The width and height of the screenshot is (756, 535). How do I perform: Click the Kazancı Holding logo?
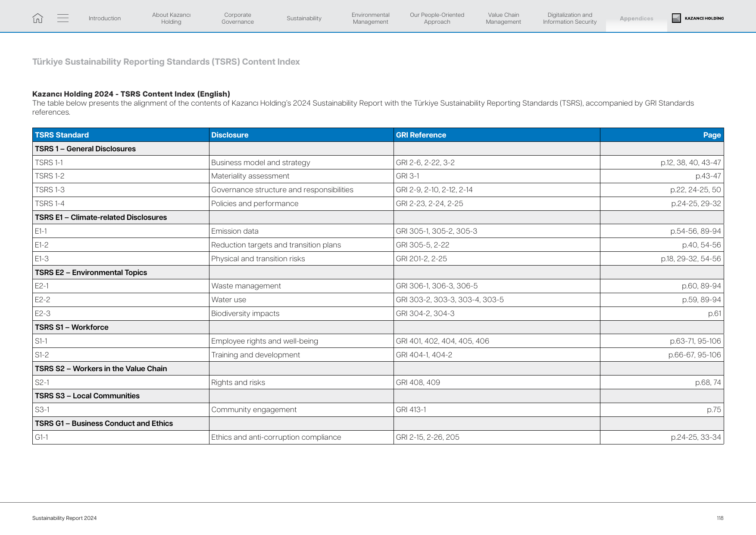[x=698, y=18]
